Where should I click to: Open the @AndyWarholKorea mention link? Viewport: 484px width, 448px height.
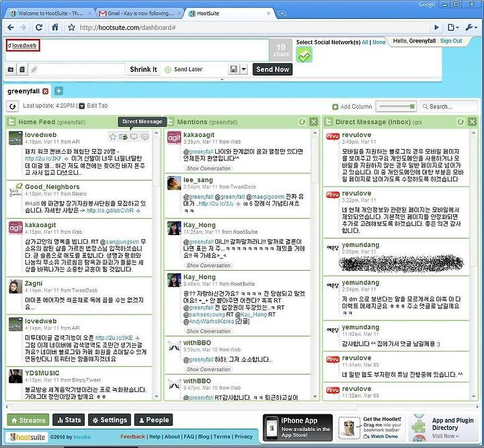208,322
